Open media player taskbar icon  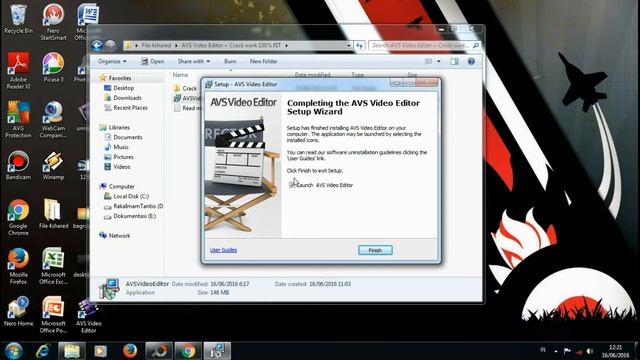click(100, 351)
